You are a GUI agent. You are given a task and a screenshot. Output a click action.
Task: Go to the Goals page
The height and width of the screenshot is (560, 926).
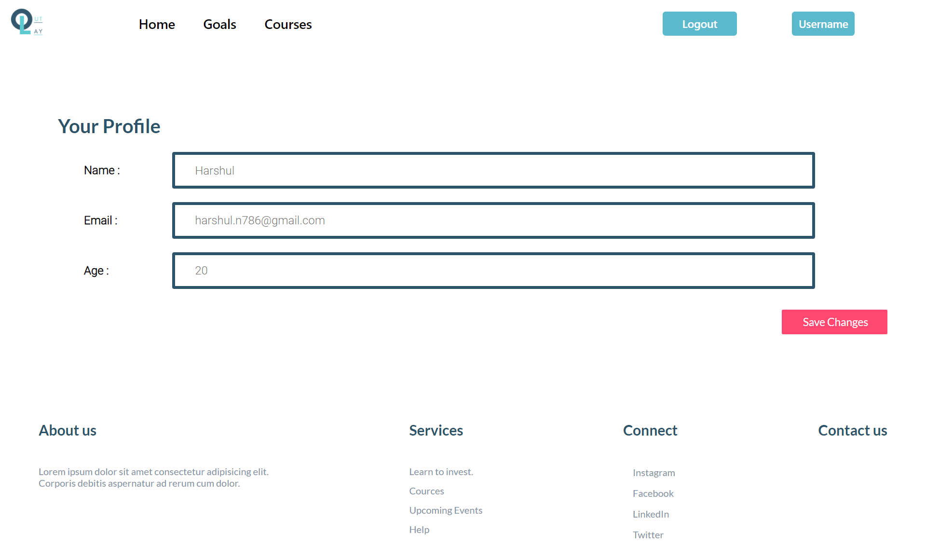pyautogui.click(x=219, y=24)
